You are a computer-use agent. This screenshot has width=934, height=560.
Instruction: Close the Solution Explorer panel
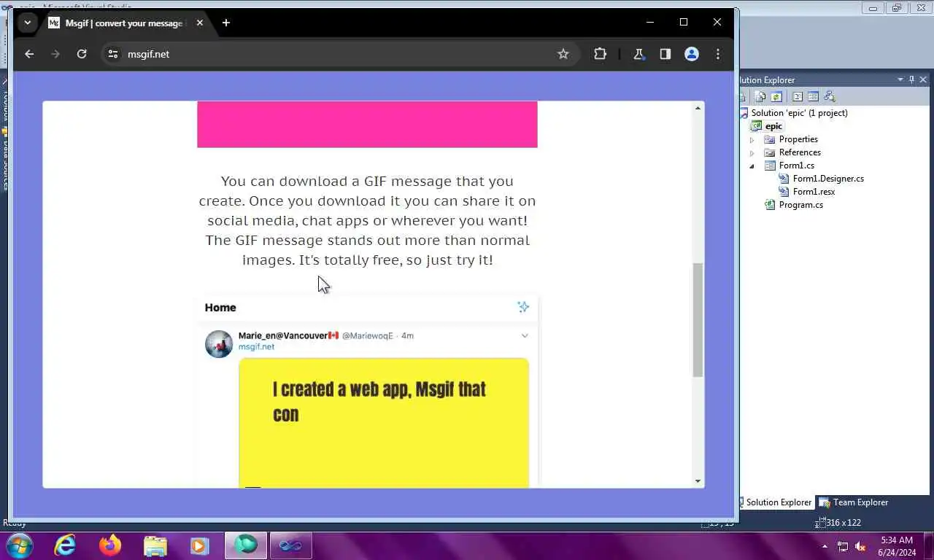(x=923, y=79)
